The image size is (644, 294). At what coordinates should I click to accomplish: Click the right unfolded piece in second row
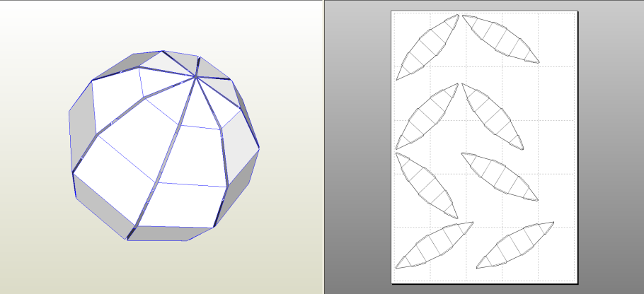click(493, 116)
